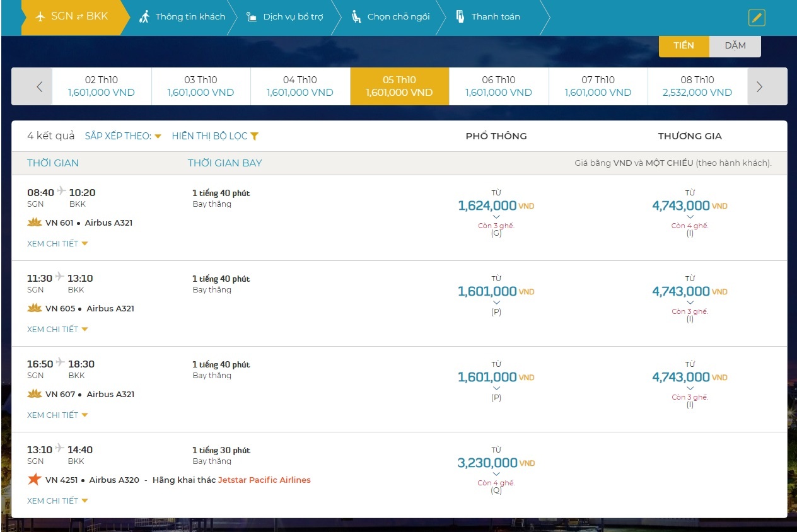
Task: Select the 08 Th10 date tab
Action: (697, 86)
